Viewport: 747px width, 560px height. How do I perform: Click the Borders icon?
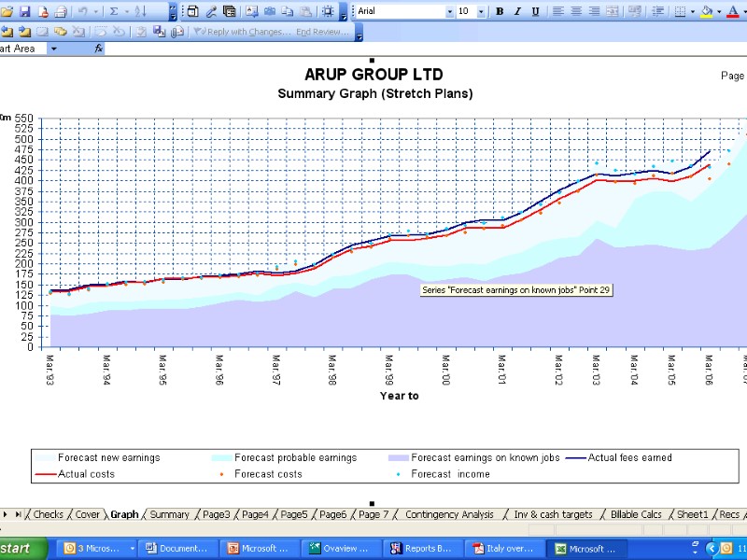tap(681, 11)
